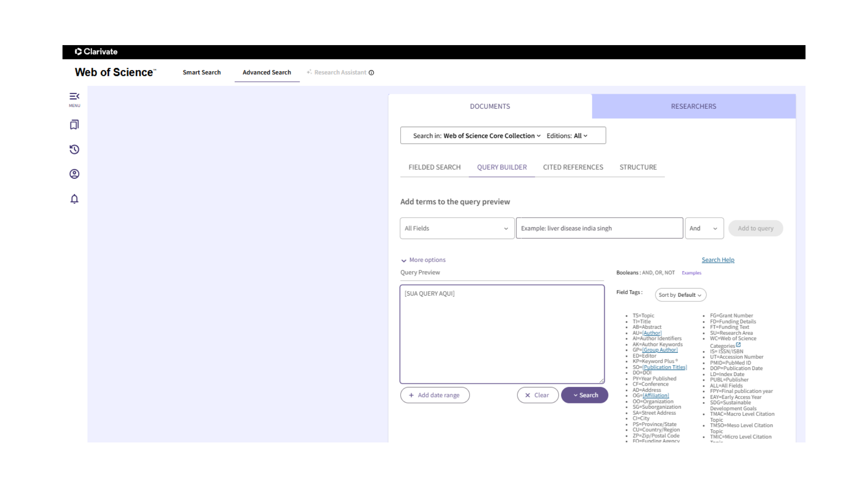Click the TS=Topic field tag
The image size is (868, 488).
pos(643,316)
